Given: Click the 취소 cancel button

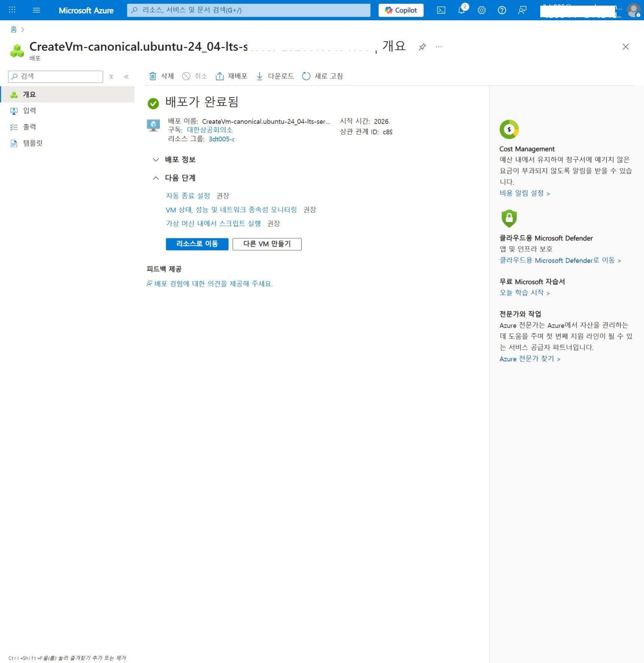Looking at the screenshot, I should (x=194, y=76).
